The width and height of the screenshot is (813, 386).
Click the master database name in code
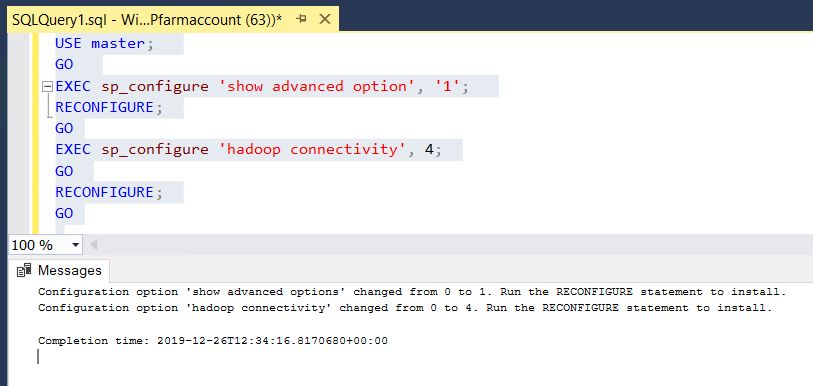point(118,44)
